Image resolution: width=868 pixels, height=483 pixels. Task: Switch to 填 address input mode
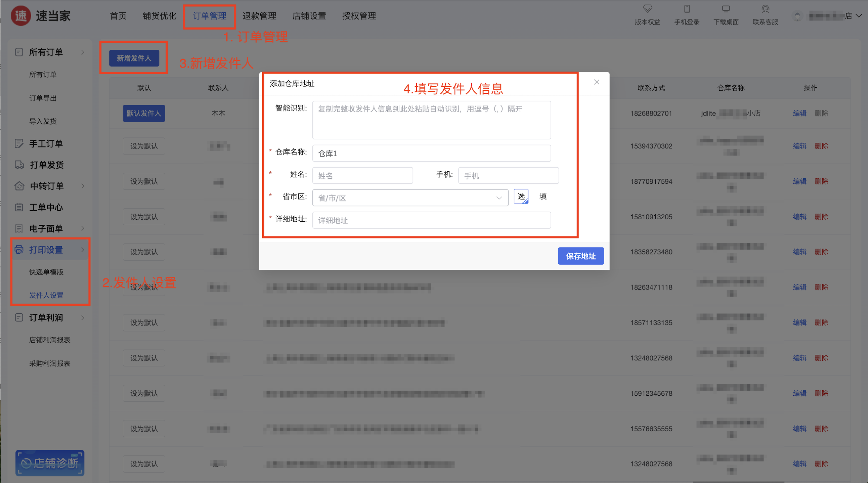click(543, 197)
